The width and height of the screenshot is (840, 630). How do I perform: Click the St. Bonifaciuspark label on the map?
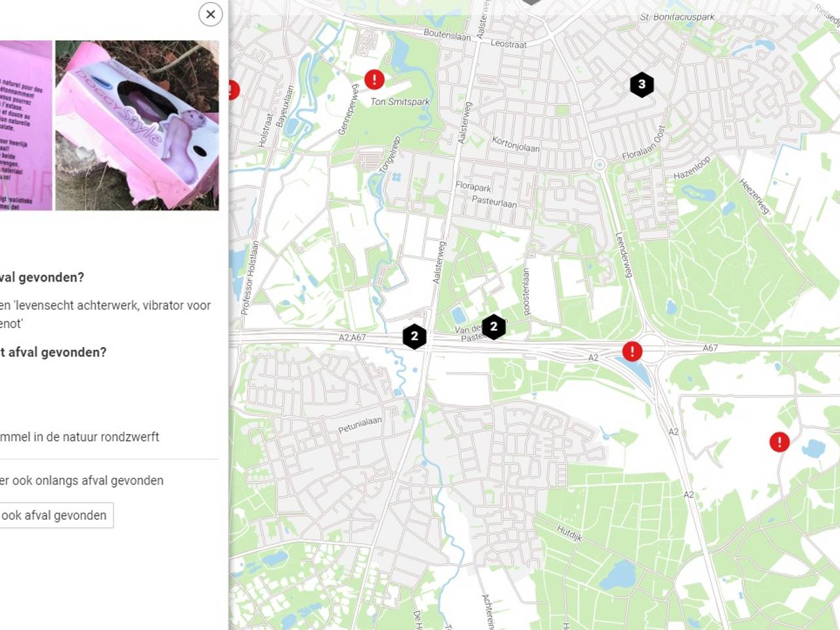pyautogui.click(x=677, y=17)
